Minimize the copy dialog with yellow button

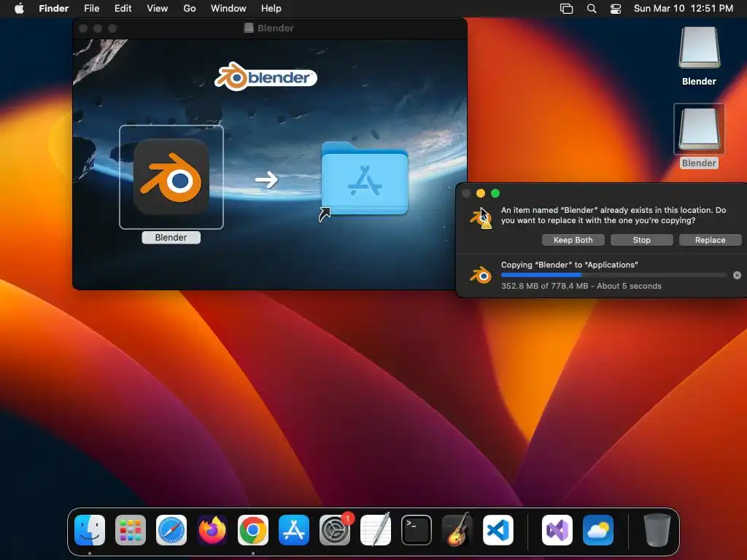coord(481,193)
